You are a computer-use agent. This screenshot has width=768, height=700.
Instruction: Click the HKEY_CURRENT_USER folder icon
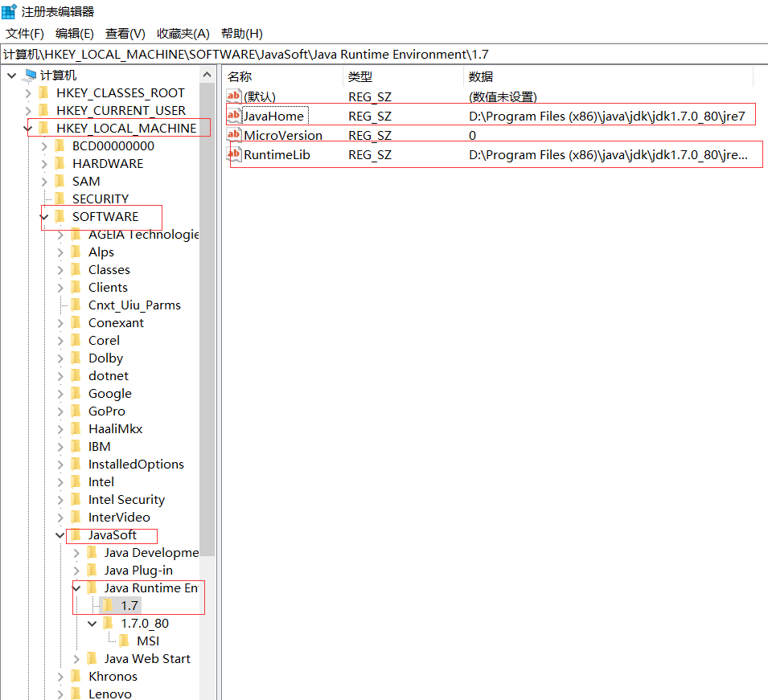(44, 110)
